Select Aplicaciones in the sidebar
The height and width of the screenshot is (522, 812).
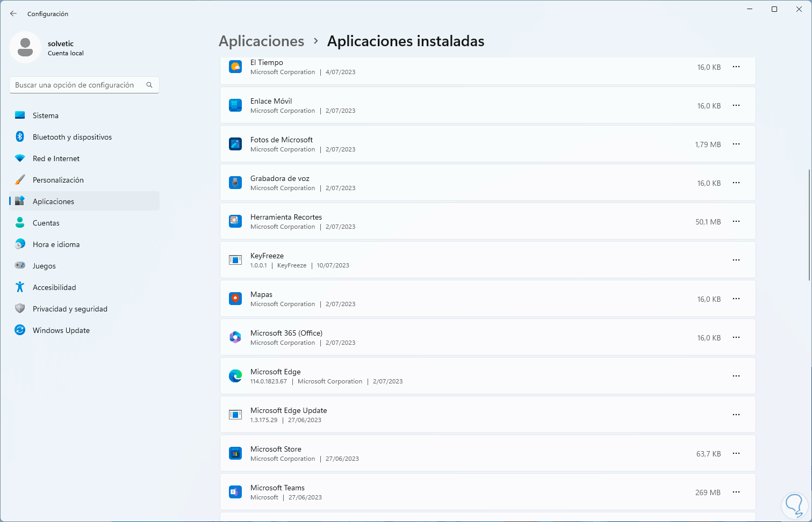coord(84,201)
